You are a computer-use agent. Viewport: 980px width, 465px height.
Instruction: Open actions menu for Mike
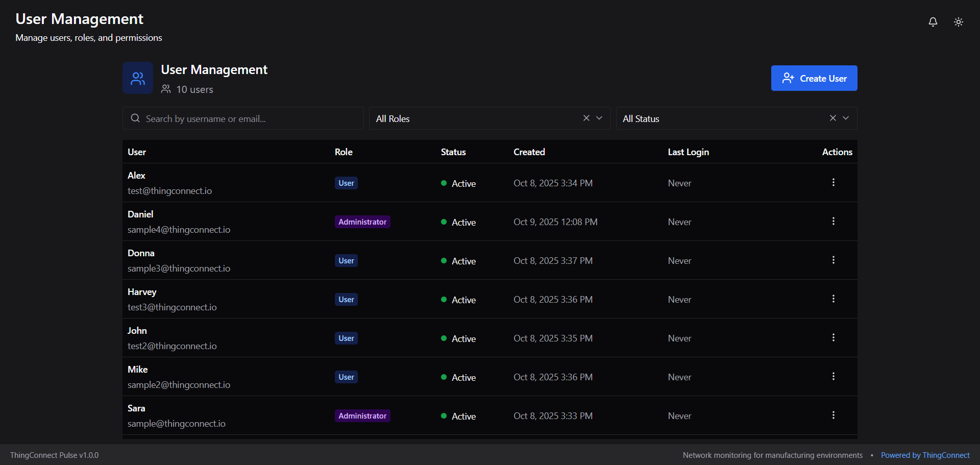(833, 376)
